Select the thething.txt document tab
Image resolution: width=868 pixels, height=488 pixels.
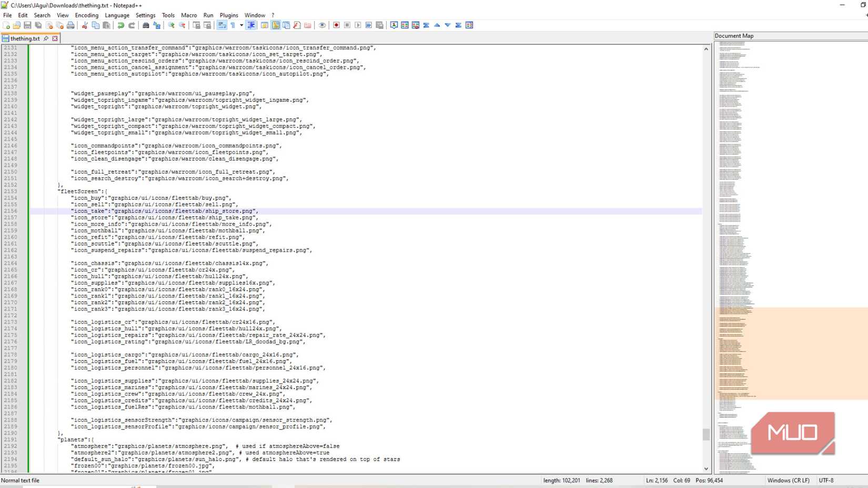pyautogui.click(x=25, y=38)
